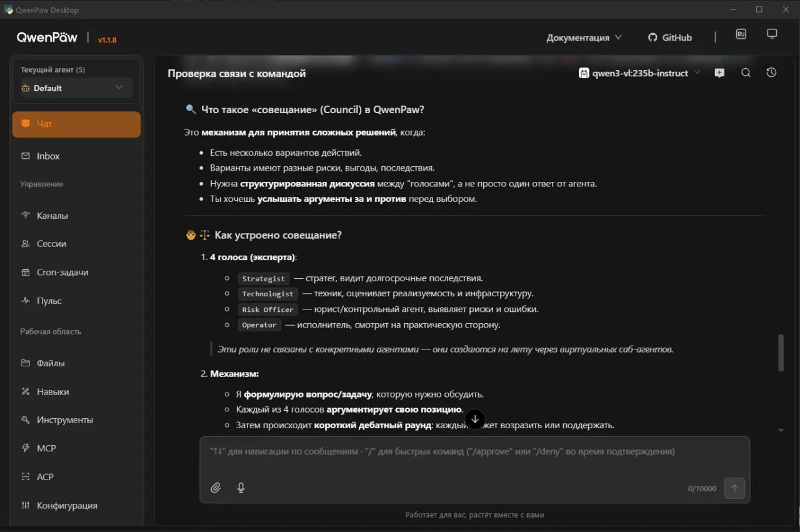
Task: Click the Управление section label
Action: coord(41,184)
